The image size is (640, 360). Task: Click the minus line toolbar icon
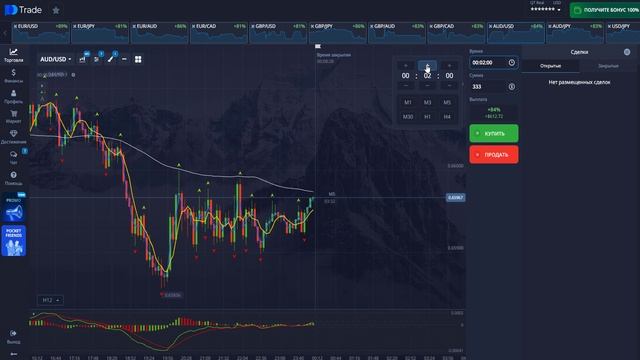pos(124,59)
